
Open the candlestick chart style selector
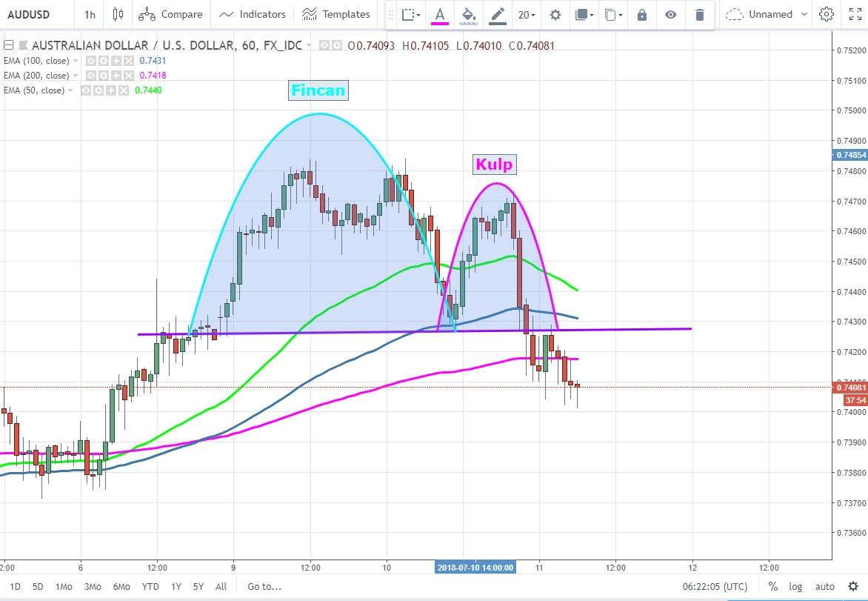click(x=118, y=14)
